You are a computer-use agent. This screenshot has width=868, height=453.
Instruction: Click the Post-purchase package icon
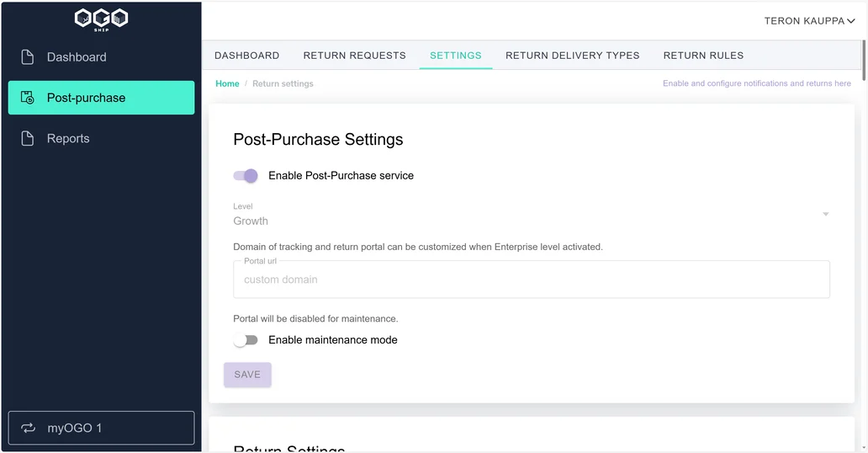click(x=27, y=98)
